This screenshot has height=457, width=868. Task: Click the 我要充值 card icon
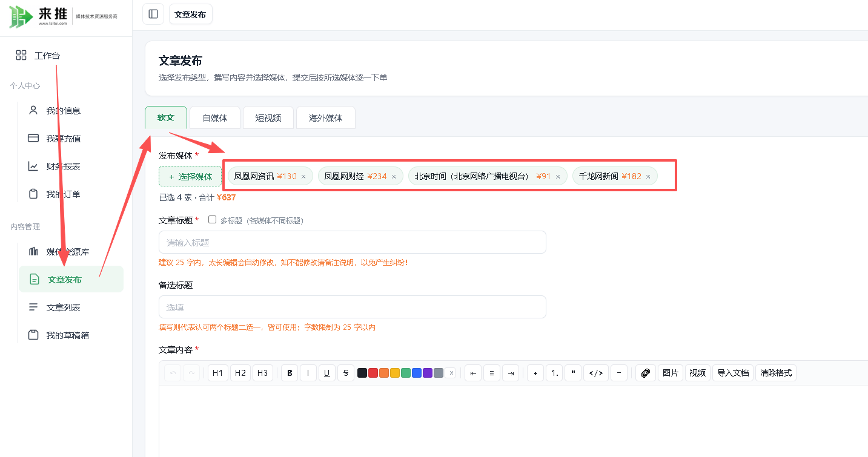33,138
